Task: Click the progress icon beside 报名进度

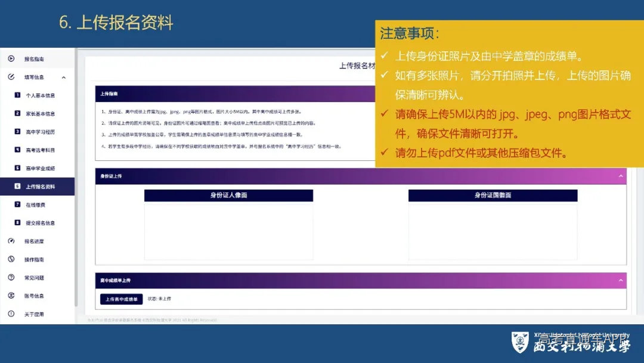Action: tap(11, 241)
